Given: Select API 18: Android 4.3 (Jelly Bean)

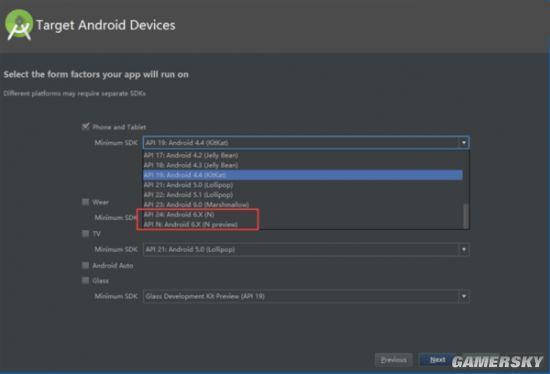Looking at the screenshot, I should [x=303, y=165].
